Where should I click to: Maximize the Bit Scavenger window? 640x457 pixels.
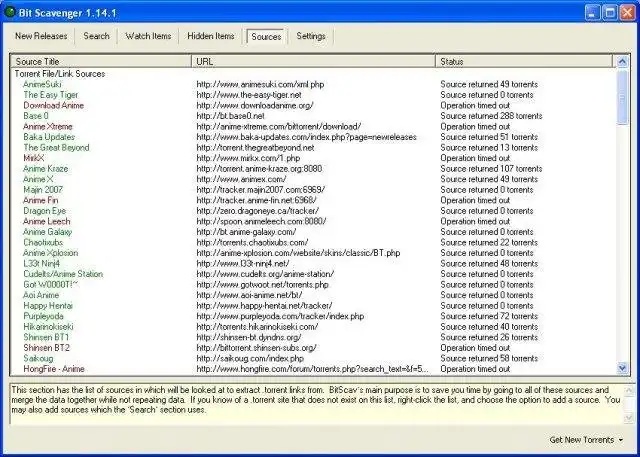click(610, 12)
